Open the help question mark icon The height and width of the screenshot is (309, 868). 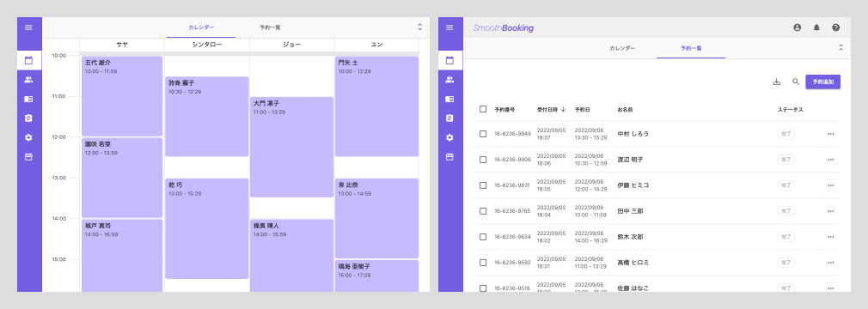(836, 27)
